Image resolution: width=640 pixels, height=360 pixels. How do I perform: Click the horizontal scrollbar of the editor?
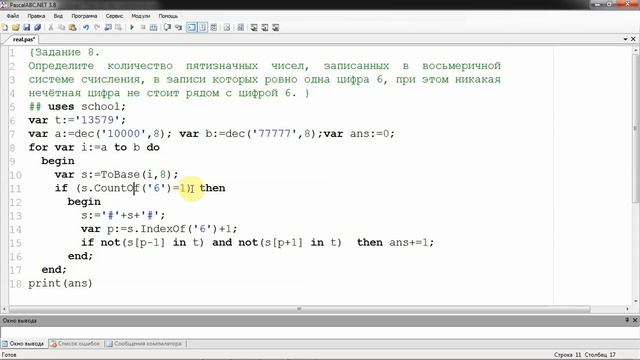tap(300, 309)
